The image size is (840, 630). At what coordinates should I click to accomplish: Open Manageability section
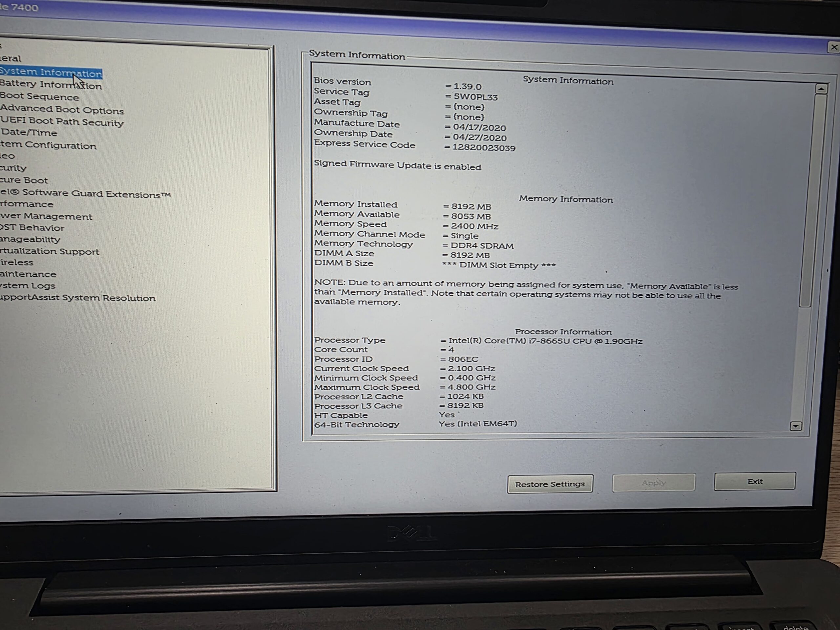click(x=30, y=240)
